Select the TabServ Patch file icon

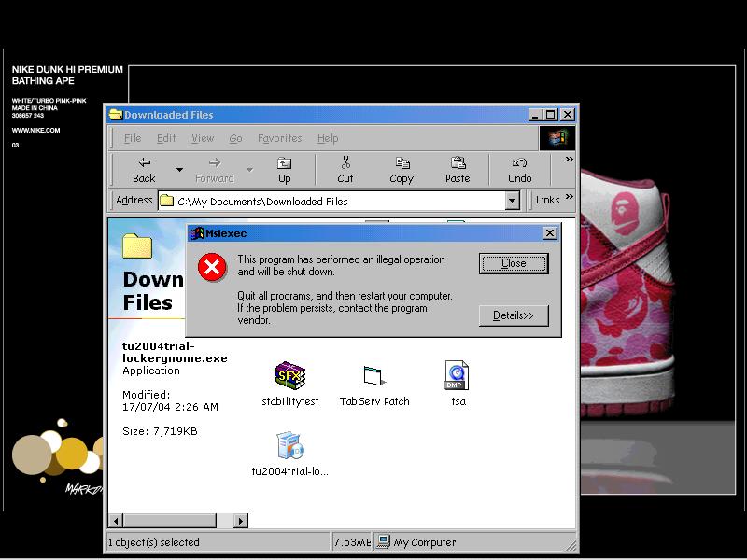373,375
